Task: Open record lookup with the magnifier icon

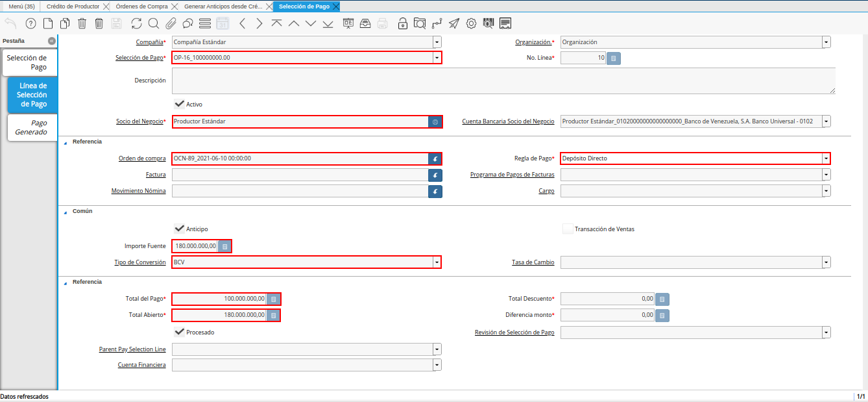Action: (x=154, y=24)
